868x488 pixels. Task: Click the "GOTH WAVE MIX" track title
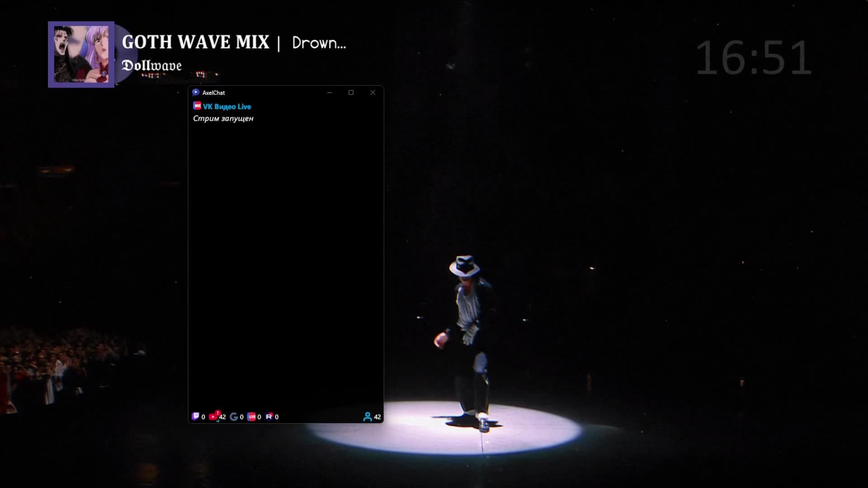coord(196,42)
